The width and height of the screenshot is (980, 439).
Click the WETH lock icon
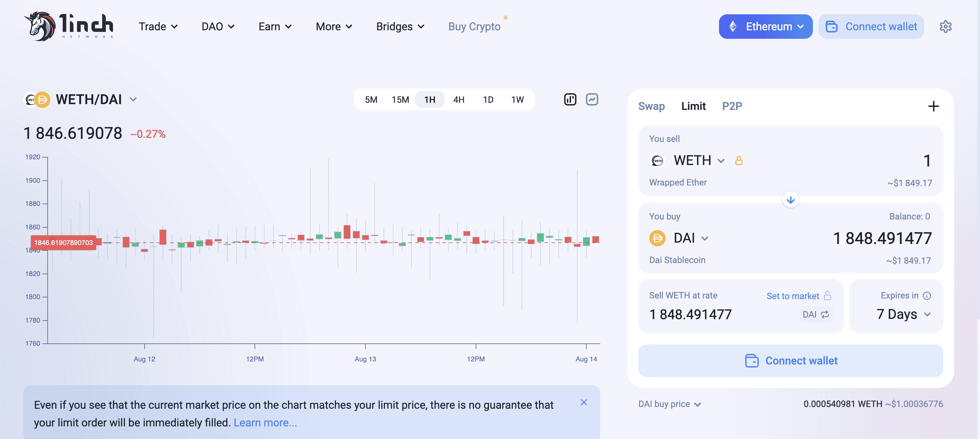[x=739, y=161]
